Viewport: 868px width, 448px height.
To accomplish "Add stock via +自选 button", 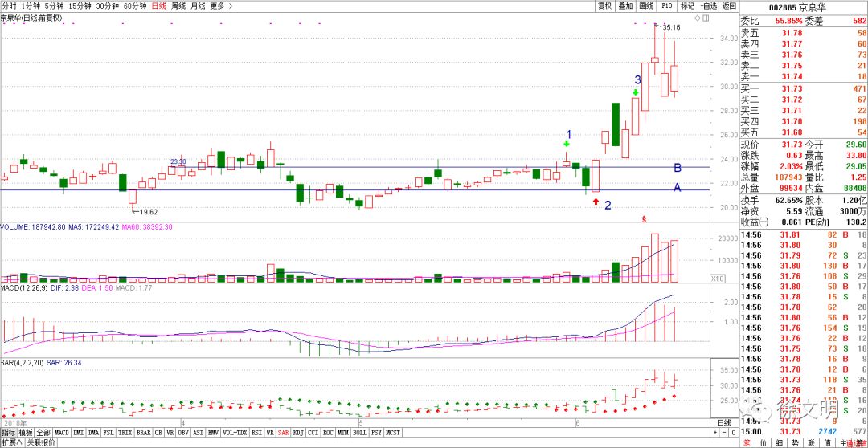I will tap(709, 6).
